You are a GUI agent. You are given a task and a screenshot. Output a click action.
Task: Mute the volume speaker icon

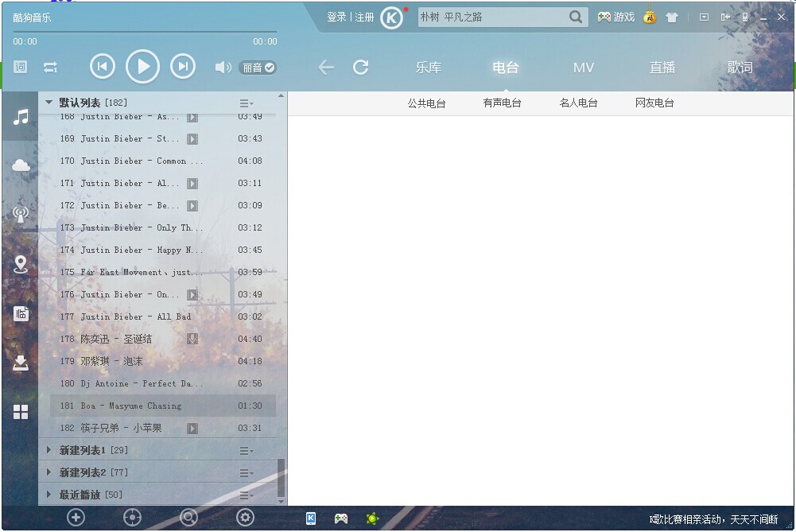pos(223,68)
